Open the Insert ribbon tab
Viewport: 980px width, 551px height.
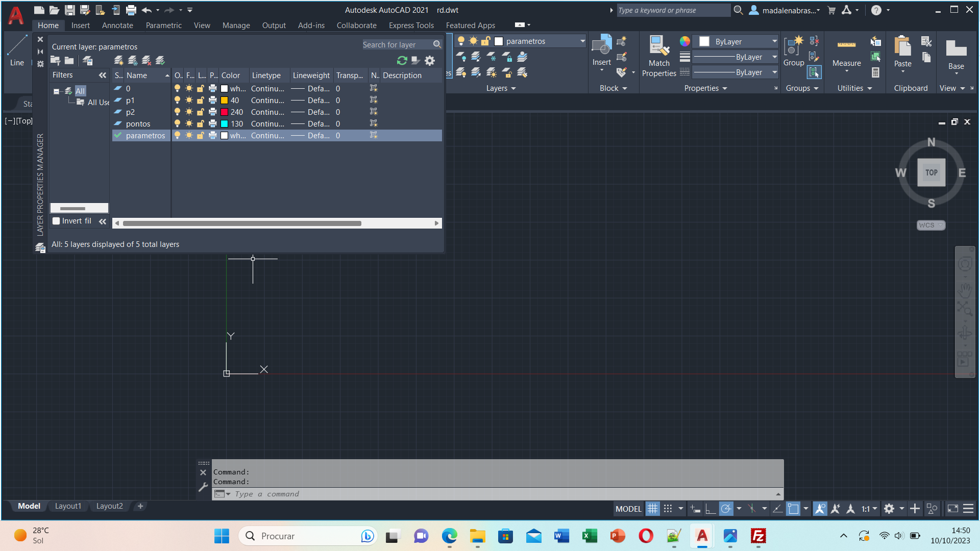[x=80, y=25]
